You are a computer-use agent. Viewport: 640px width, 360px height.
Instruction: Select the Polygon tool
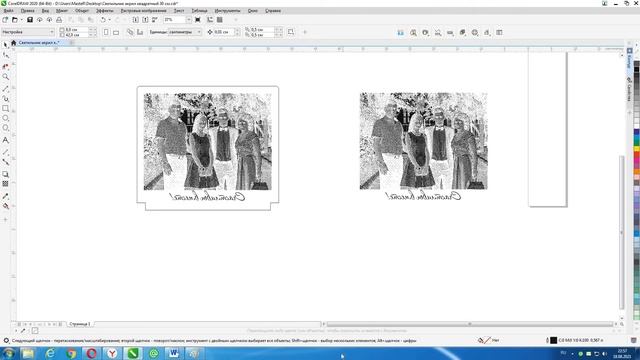pos(5,128)
